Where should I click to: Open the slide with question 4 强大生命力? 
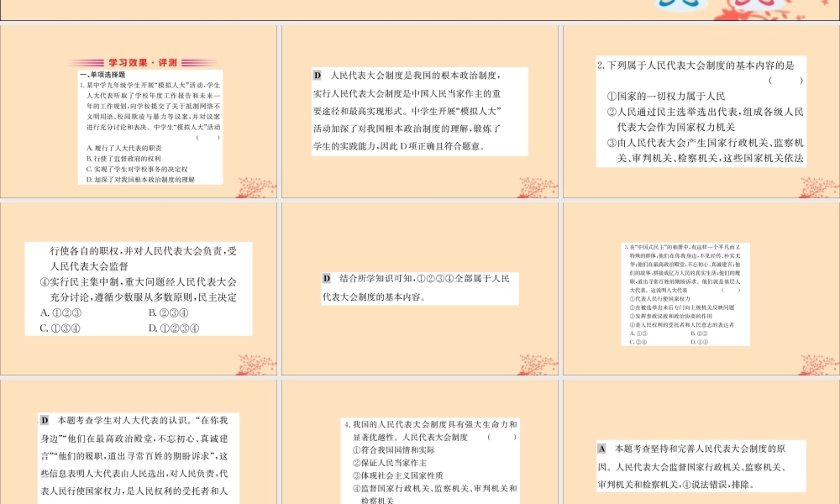click(420, 442)
